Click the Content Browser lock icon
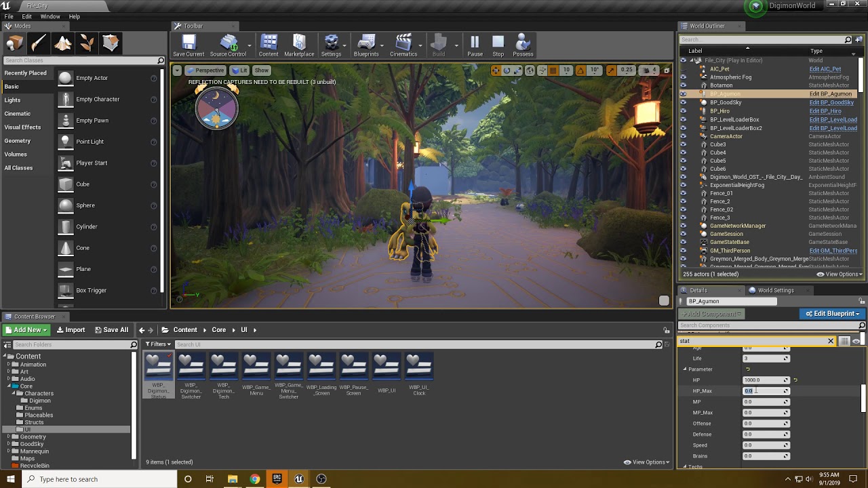Viewport: 868px width, 488px height. pyautogui.click(x=667, y=330)
